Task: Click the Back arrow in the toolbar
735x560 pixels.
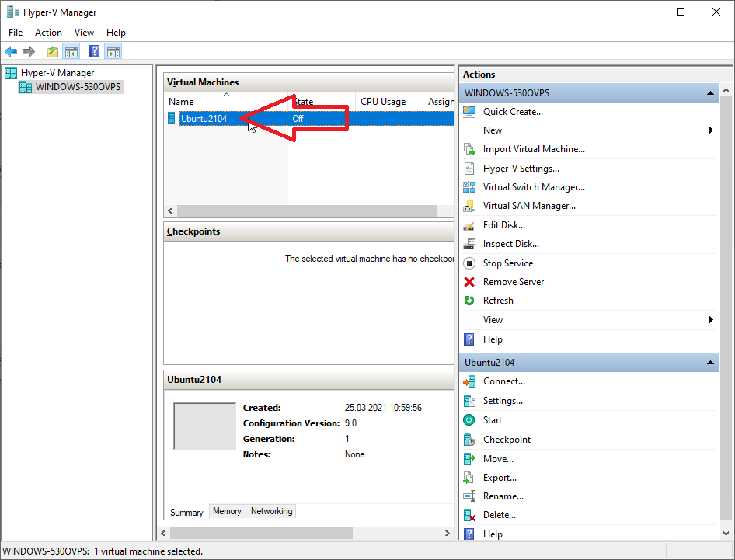Action: [x=11, y=52]
